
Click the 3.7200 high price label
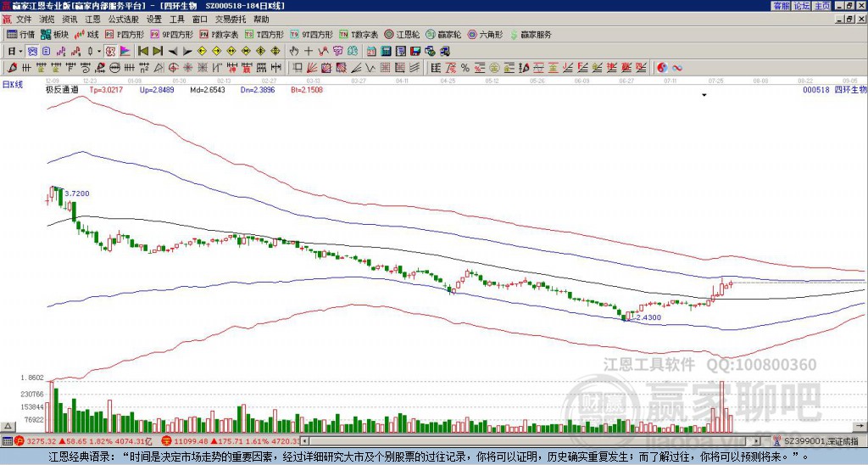77,193
